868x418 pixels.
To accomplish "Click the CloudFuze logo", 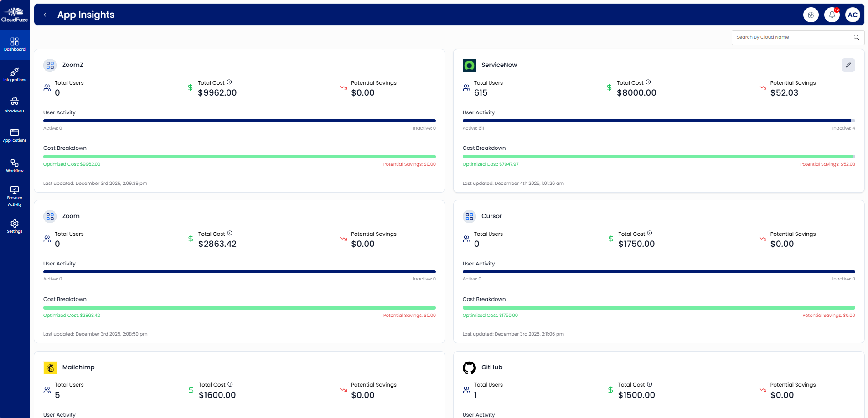I will 15,14.
